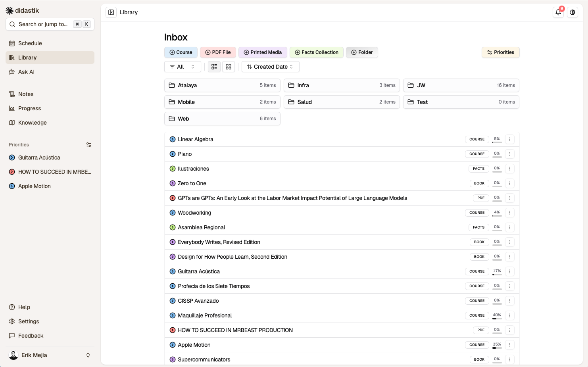Open the Apple Motion priority in the sidebar

tap(50, 186)
